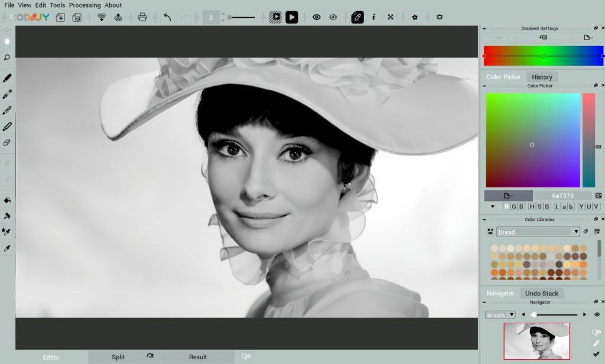Open the zoom percentage dropdown in Navigator
605x364 pixels.
[x=499, y=314]
